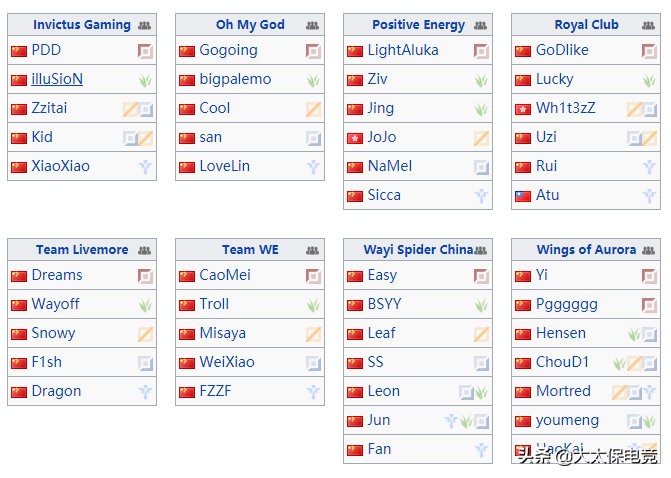This screenshot has width=671, height=478.
Task: Click the roster icon beside Team WE
Action: click(312, 251)
